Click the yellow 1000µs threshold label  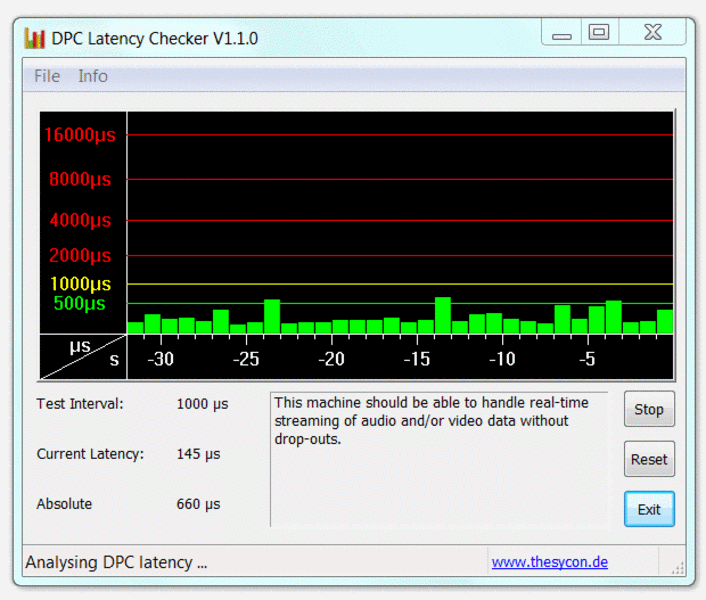tap(80, 284)
